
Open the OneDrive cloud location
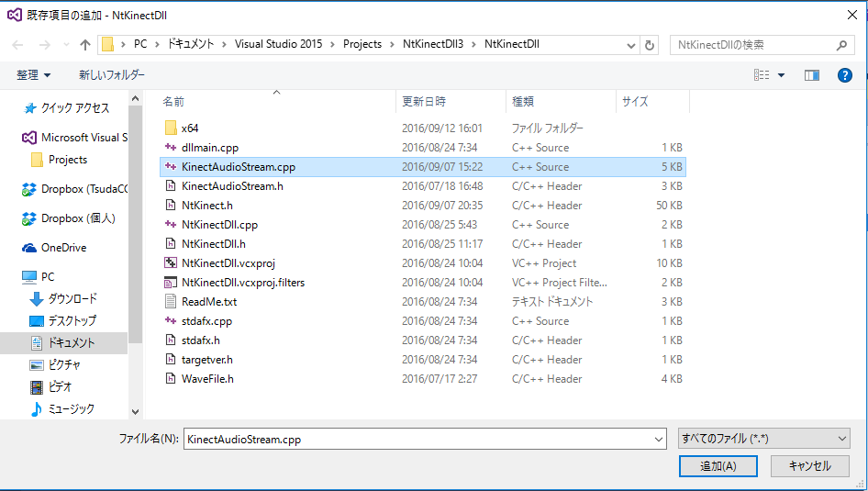62,248
